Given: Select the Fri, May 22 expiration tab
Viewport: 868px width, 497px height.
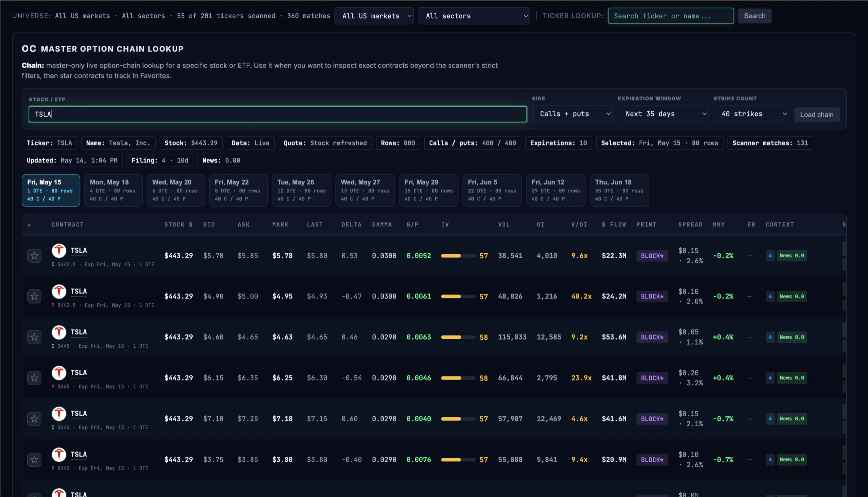Looking at the screenshot, I should (238, 191).
